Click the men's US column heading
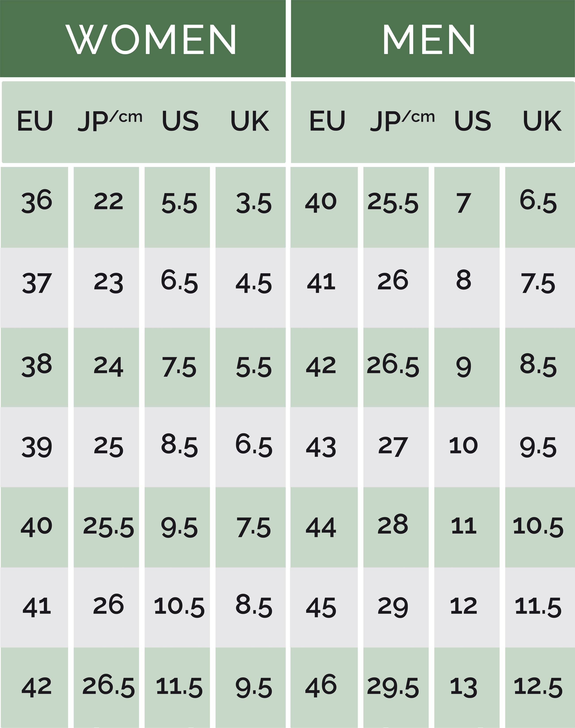The image size is (575, 728). (472, 121)
